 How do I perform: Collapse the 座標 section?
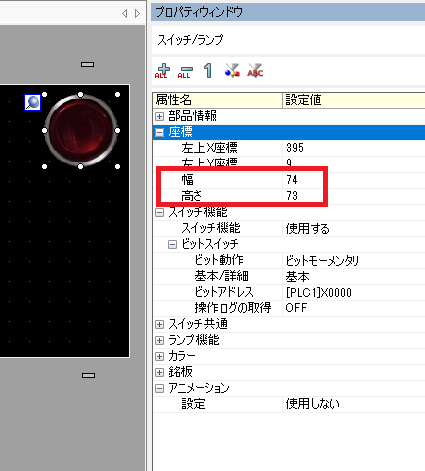click(x=160, y=132)
